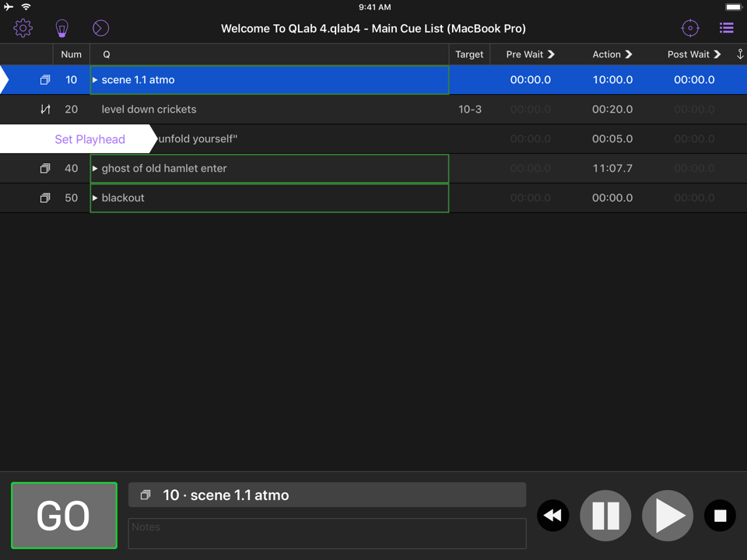
Task: Tap the light bulb icon
Action: click(x=62, y=29)
